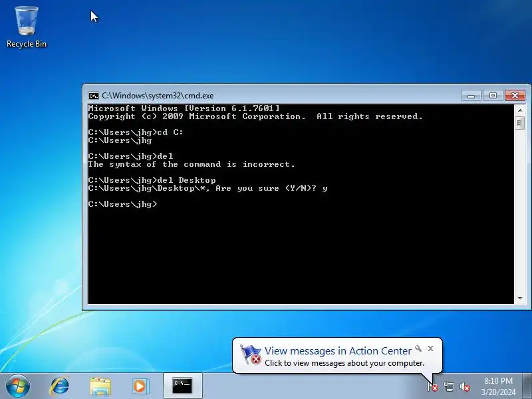Screen dimensions: 532x399
Task: Click the Action Center flag tray icon
Action: 433,386
